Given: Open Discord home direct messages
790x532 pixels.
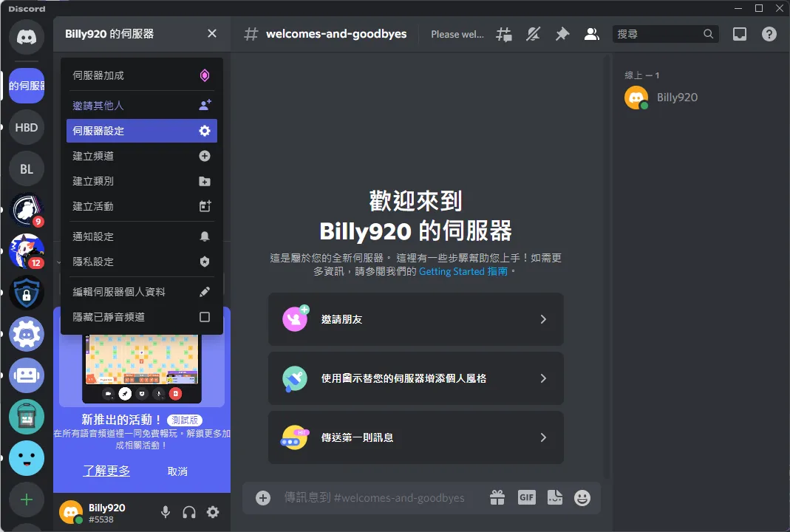Looking at the screenshot, I should pyautogui.click(x=27, y=37).
